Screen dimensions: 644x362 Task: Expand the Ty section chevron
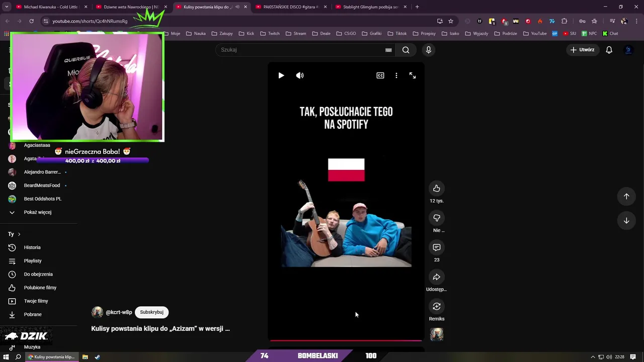19,234
